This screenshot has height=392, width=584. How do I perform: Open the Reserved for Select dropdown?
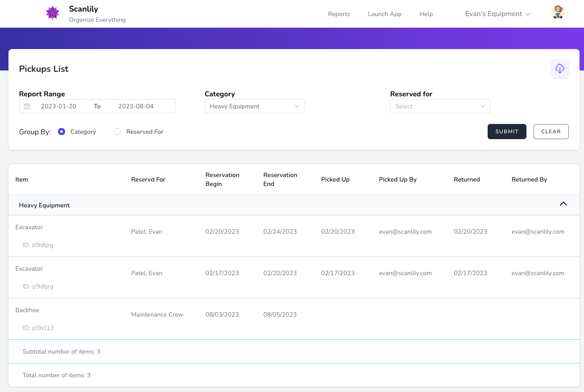click(x=440, y=106)
